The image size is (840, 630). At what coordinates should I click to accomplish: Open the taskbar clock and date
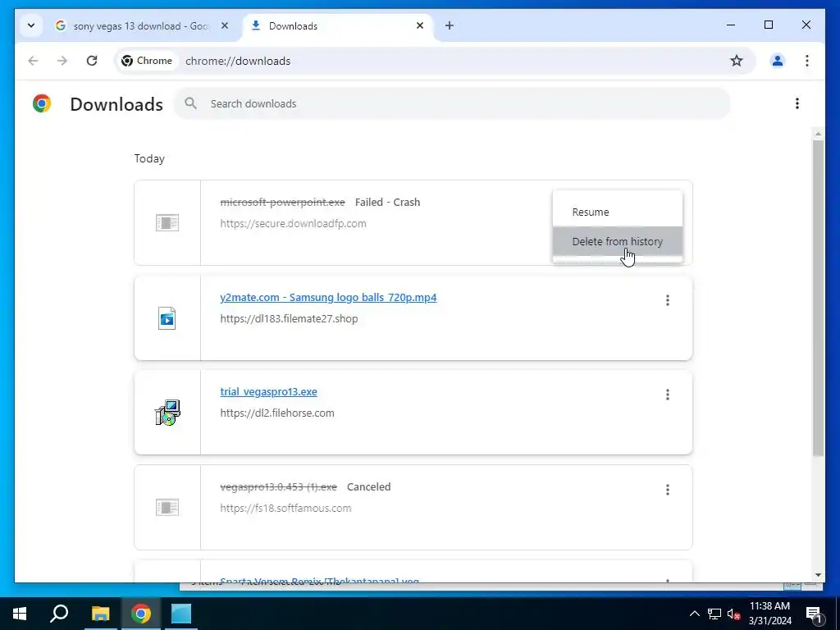[x=769, y=614]
